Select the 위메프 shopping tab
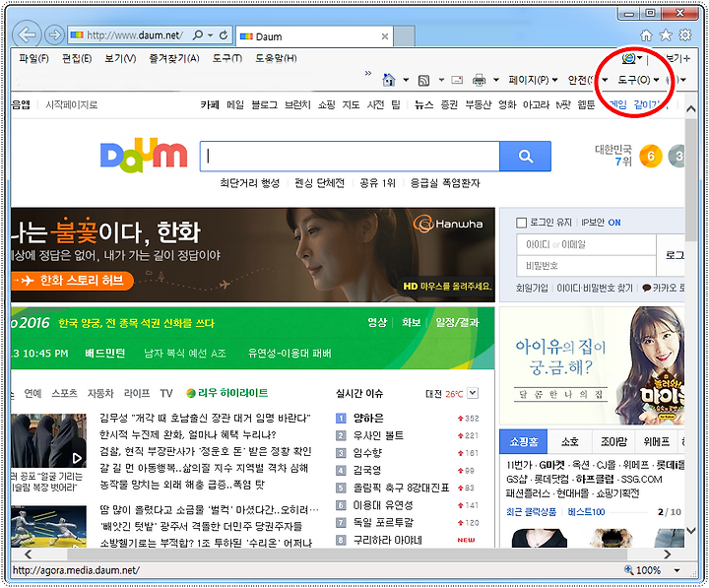This screenshot has height=588, width=709. pos(656,441)
